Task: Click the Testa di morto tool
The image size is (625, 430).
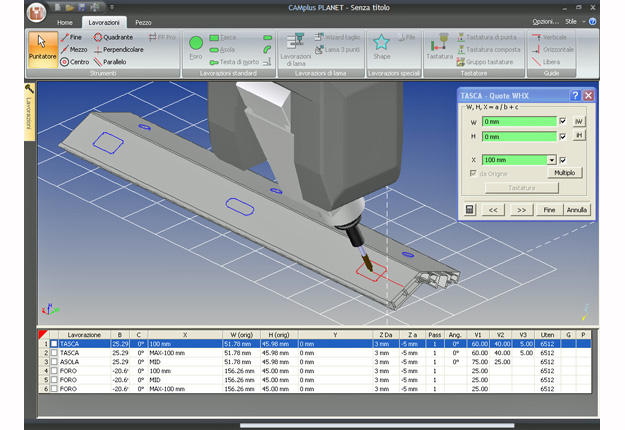Action: pos(234,62)
